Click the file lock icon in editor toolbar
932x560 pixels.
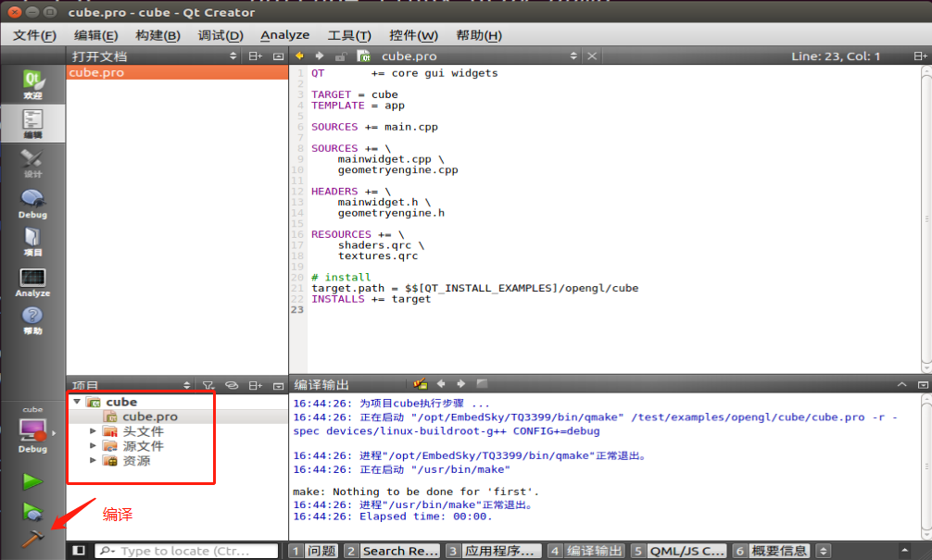click(341, 56)
